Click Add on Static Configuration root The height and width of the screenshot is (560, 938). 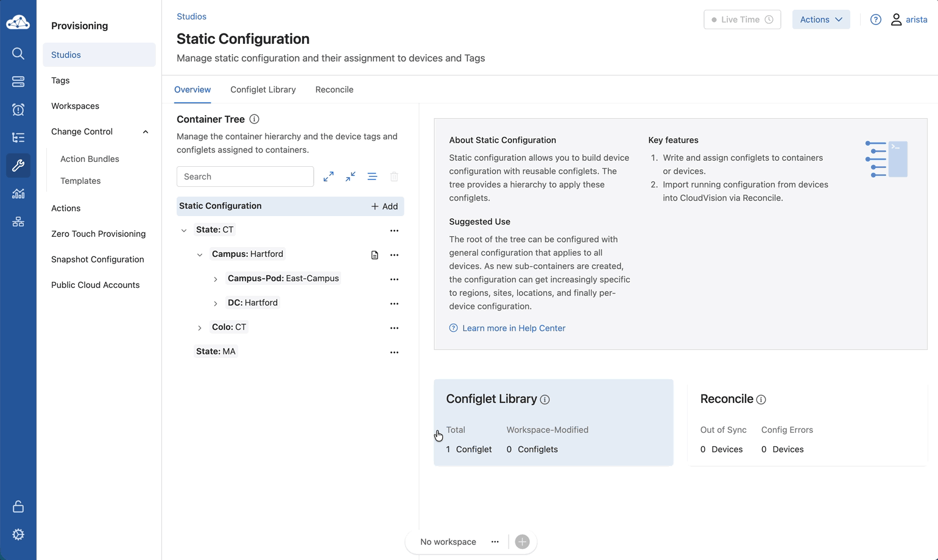(x=384, y=206)
